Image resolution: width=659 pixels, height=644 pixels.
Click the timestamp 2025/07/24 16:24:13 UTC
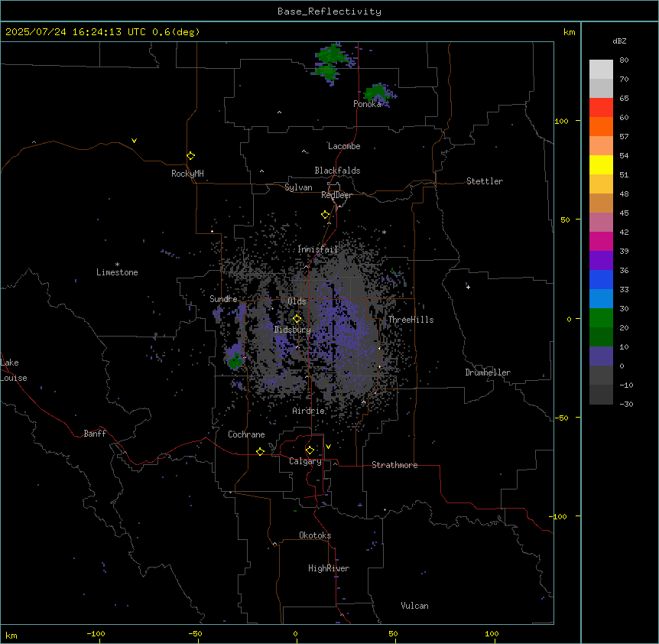76,32
